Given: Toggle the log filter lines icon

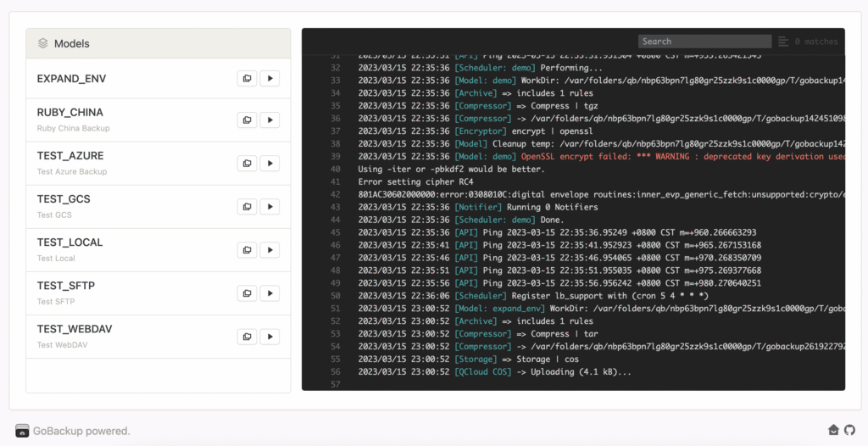Looking at the screenshot, I should pos(783,42).
